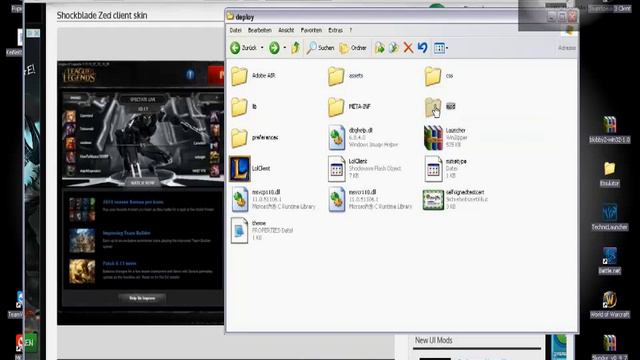Screen dimensions: 640x360
Task: Click the League of Legends logo in preview
Action: 79,76
